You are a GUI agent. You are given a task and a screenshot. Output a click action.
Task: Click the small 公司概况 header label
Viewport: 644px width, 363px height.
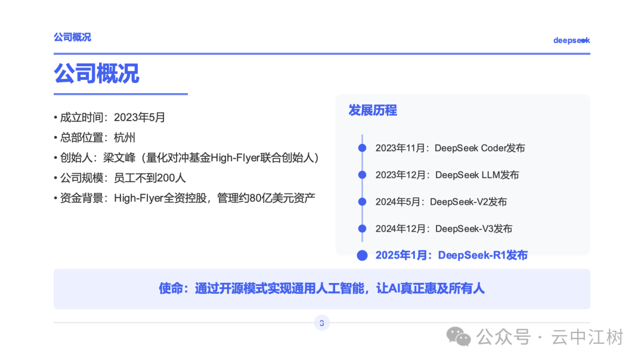pos(72,37)
